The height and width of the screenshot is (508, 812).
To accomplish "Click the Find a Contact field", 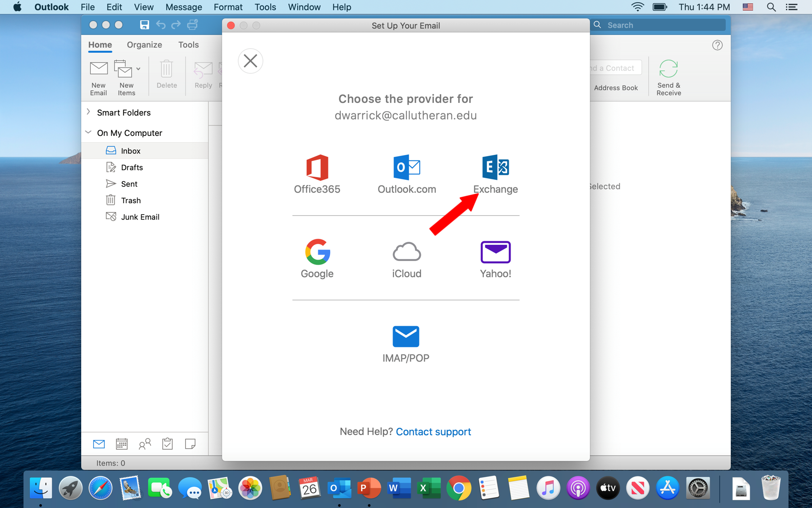I will point(616,68).
